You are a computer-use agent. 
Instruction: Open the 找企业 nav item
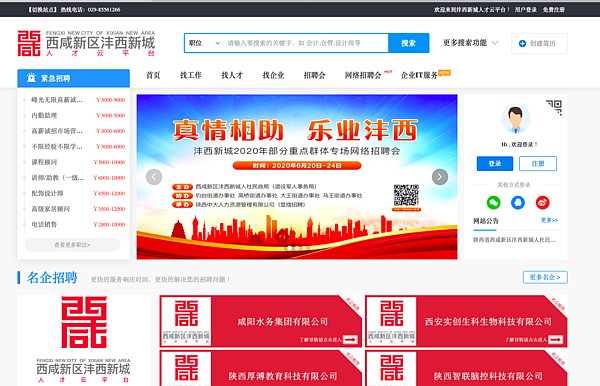click(x=273, y=75)
